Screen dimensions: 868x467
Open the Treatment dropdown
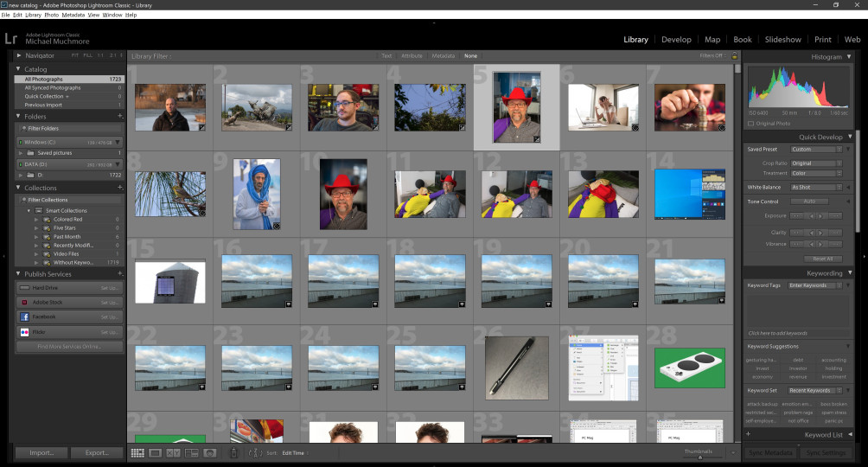(x=816, y=173)
